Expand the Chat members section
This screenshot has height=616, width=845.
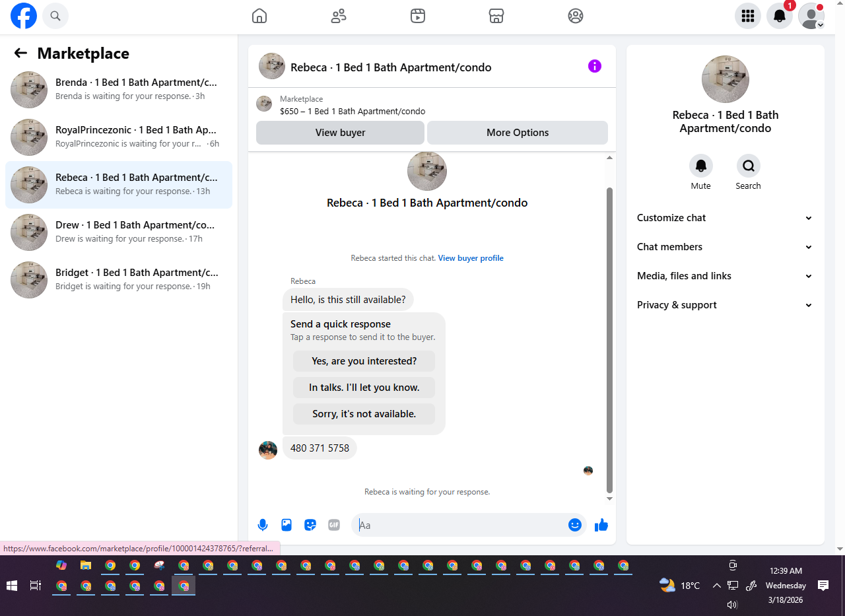[725, 247]
